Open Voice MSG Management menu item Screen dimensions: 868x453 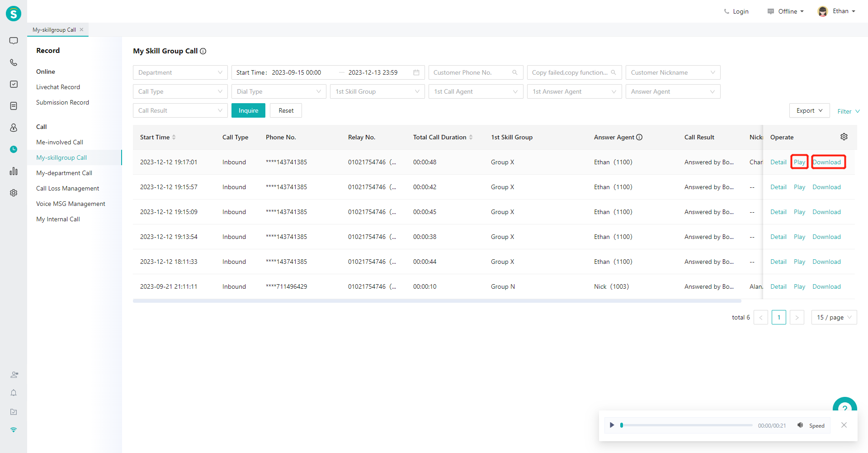point(71,204)
